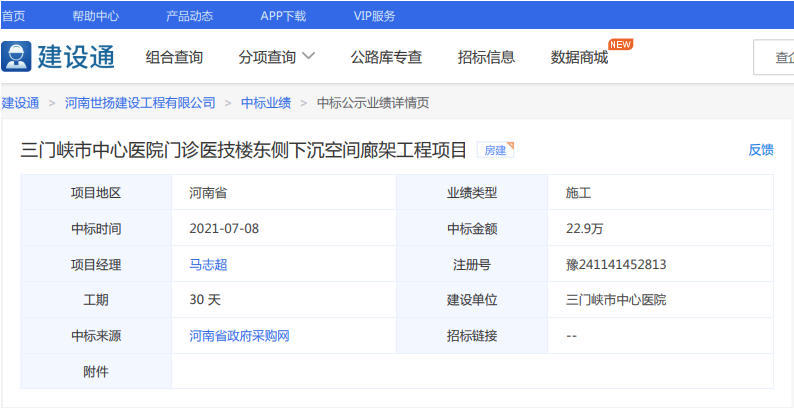Open the 数据商城 navigation tab
The height and width of the screenshot is (408, 794).
[579, 57]
